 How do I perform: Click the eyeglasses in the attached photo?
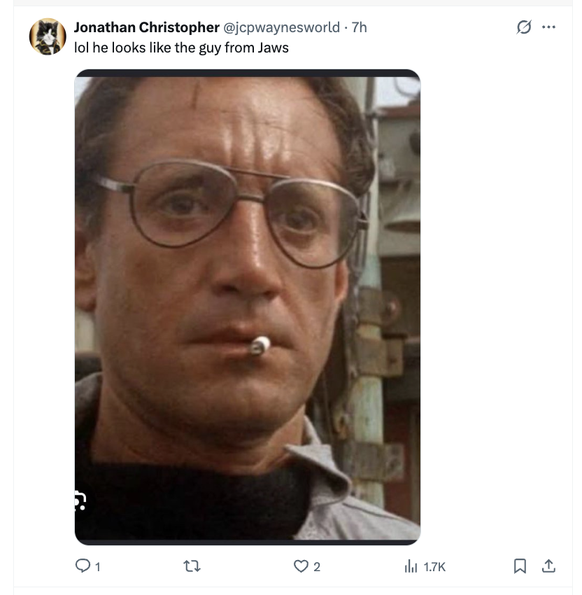[231, 213]
